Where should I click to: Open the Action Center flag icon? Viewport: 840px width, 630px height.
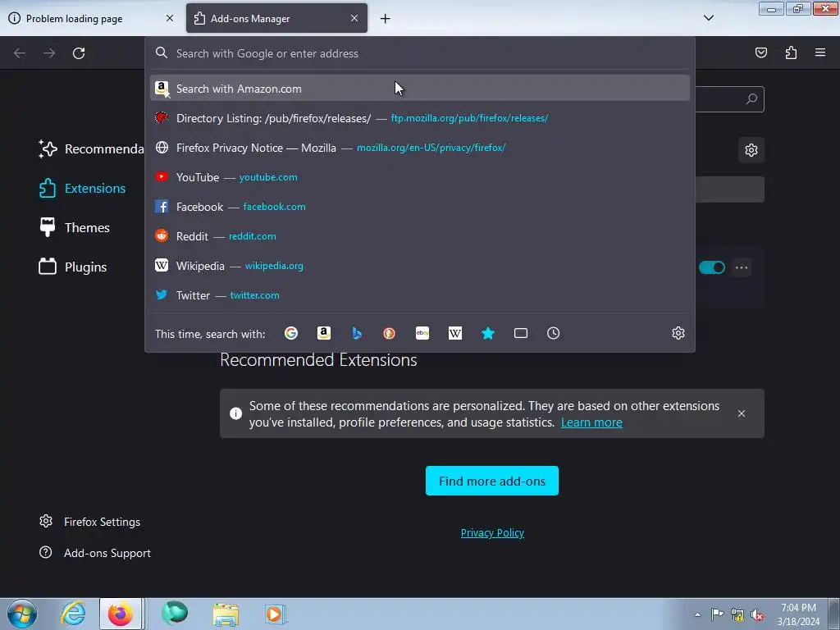coord(717,614)
